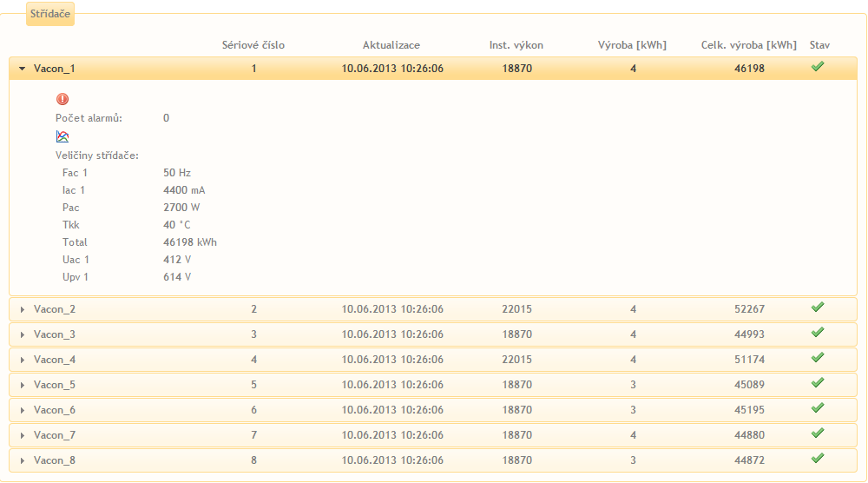Screen dimensions: 868x483
Task: Collapse the Vacon_1 inverter row
Action: pos(23,68)
